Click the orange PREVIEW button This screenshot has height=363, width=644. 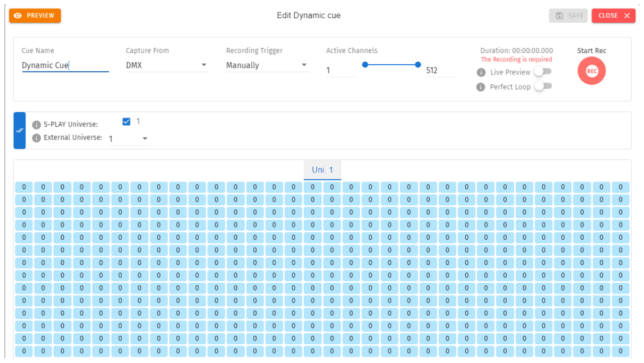pyautogui.click(x=35, y=16)
